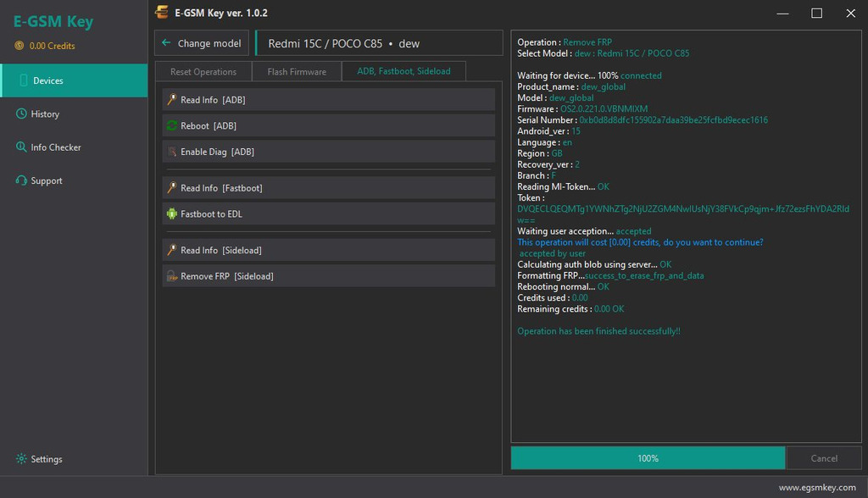The height and width of the screenshot is (498, 868).
Task: Click the E-GSM Key title bar logo
Action: point(162,12)
